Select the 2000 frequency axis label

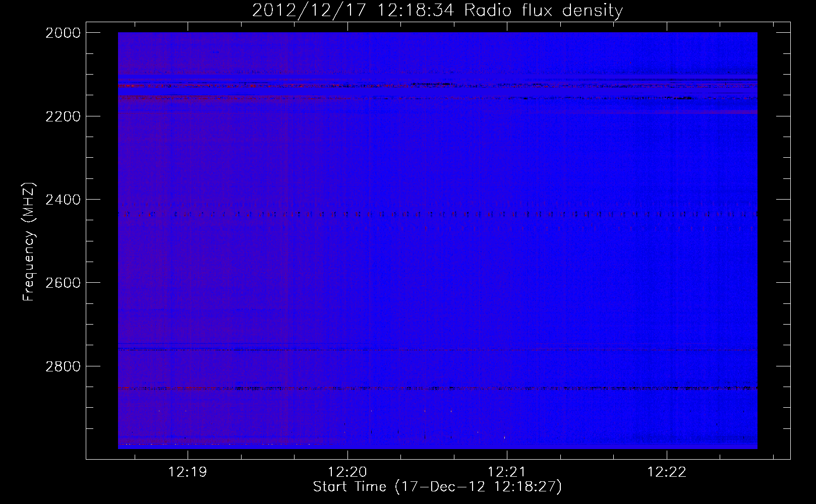click(x=63, y=33)
